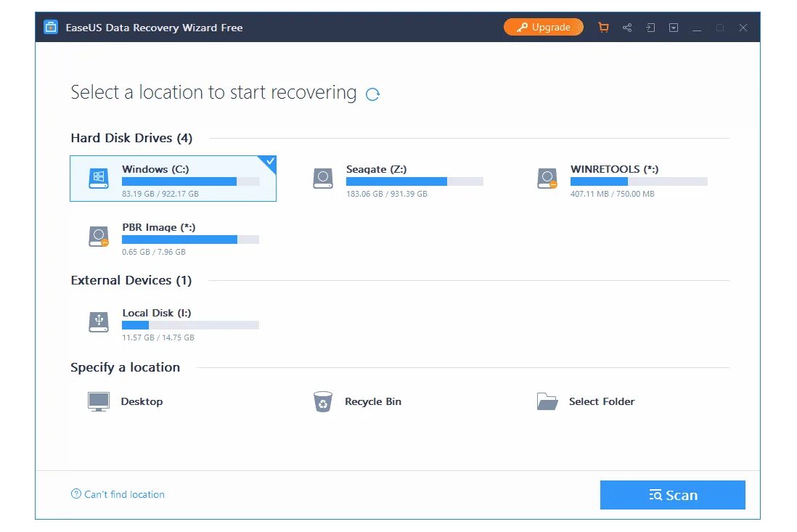
Task: Click the External Devices (1) heading
Action: pyautogui.click(x=131, y=280)
